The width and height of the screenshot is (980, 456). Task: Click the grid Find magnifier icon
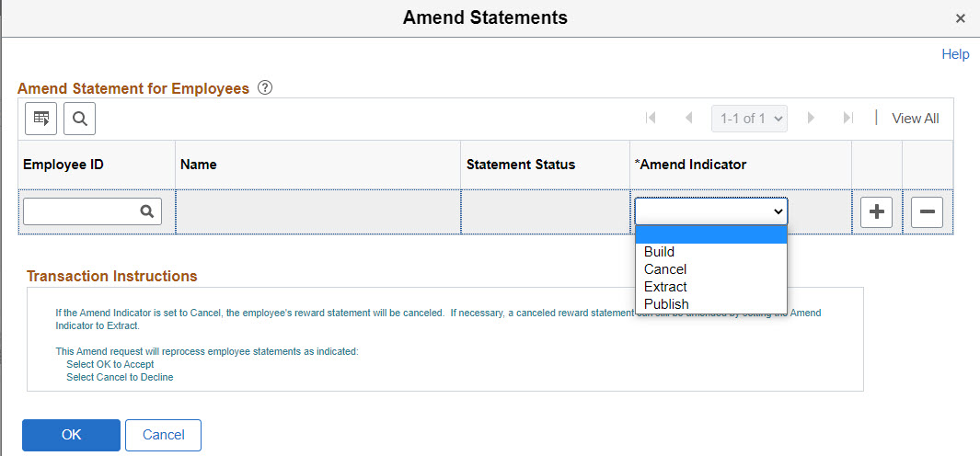79,118
